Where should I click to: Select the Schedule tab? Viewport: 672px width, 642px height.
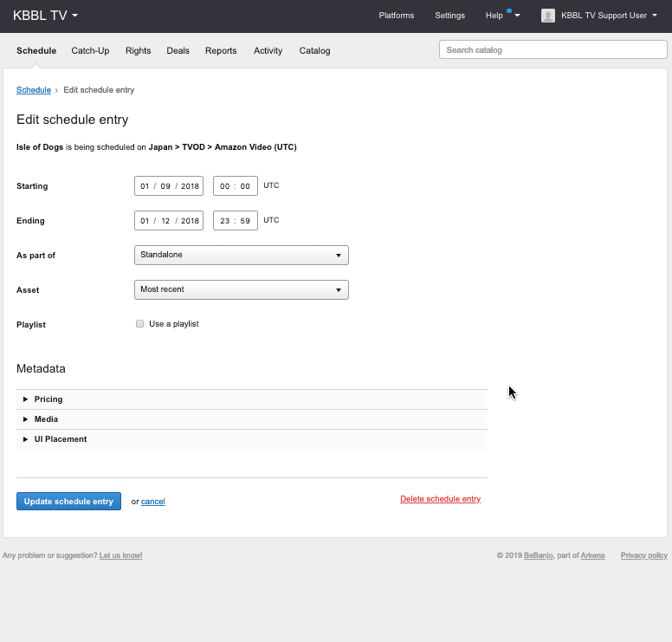point(36,50)
